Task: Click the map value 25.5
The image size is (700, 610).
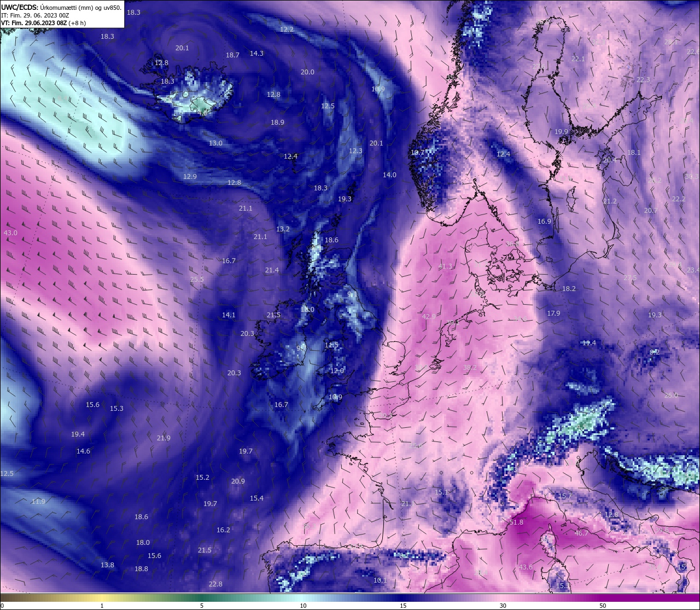Action: pyautogui.click(x=197, y=280)
